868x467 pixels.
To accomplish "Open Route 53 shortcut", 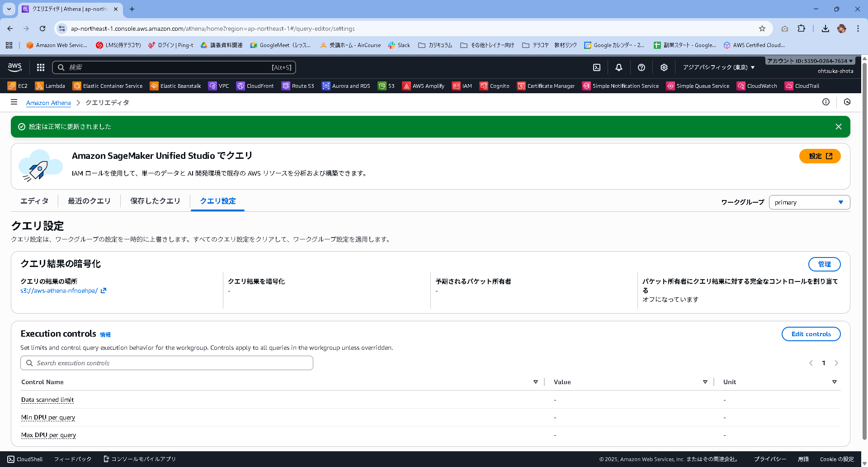I will click(x=298, y=86).
